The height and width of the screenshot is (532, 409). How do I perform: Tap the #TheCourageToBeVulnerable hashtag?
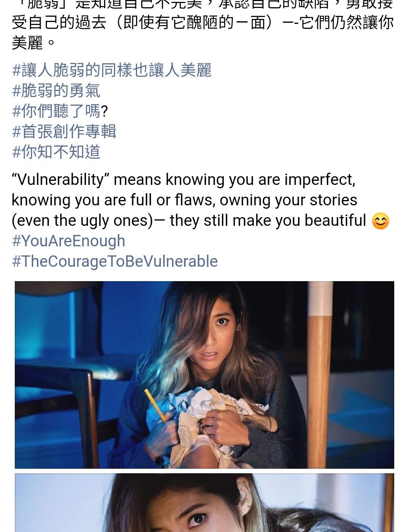coord(115,261)
